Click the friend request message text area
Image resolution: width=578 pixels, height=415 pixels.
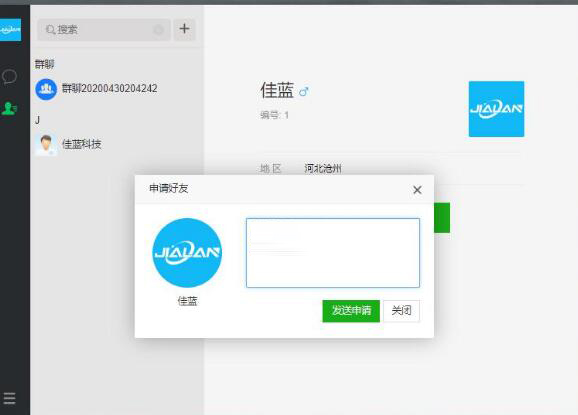tap(333, 253)
